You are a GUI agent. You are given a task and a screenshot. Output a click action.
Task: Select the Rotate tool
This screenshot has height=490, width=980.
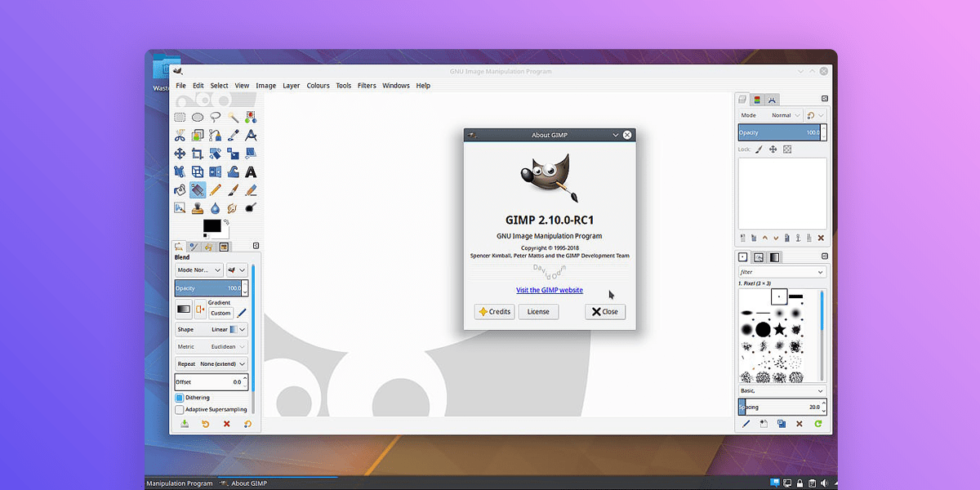216,154
